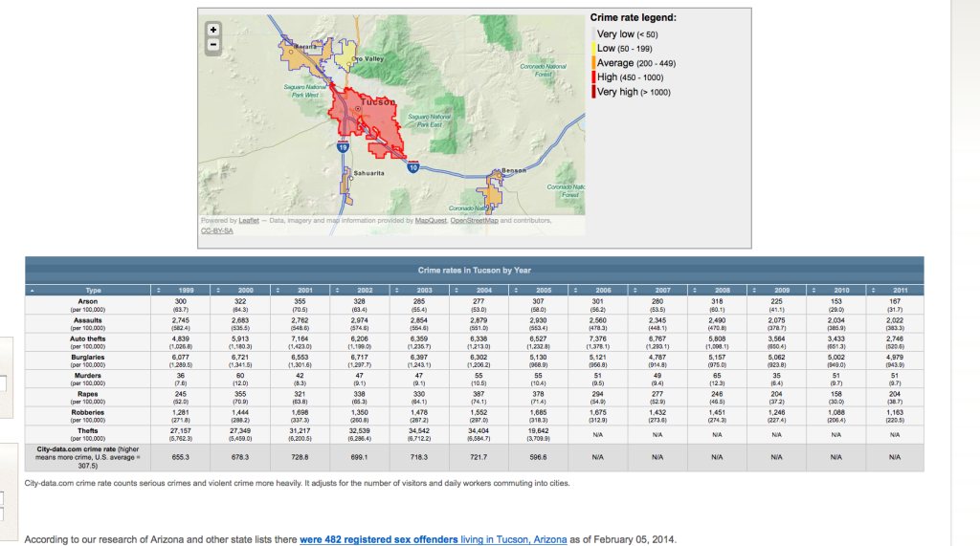Image resolution: width=980 pixels, height=546 pixels.
Task: Sort table by 2009 column
Action: click(776, 291)
